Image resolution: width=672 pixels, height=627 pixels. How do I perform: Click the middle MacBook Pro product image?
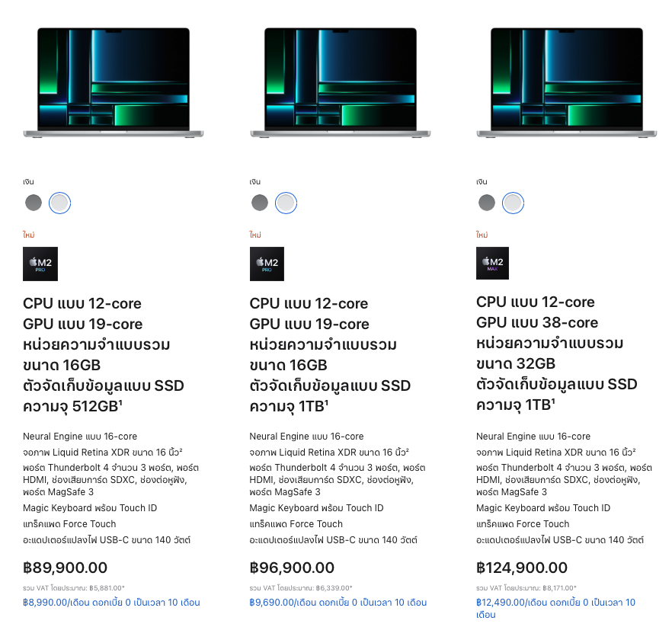341,82
